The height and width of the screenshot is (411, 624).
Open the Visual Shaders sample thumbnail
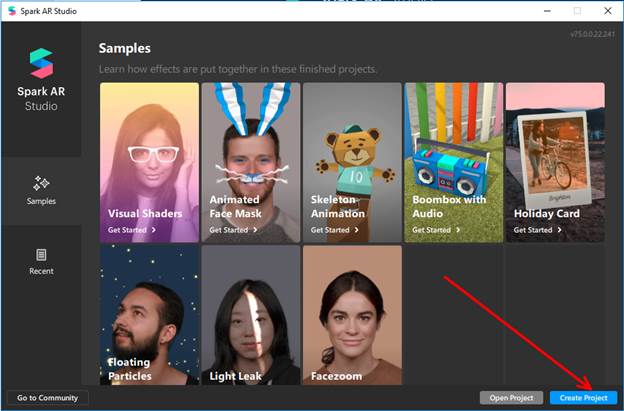click(x=149, y=162)
